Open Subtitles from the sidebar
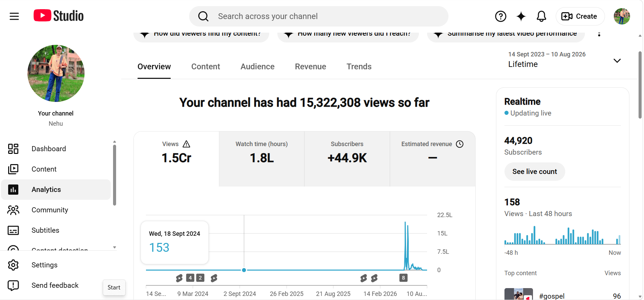644x300 pixels. tap(56, 230)
